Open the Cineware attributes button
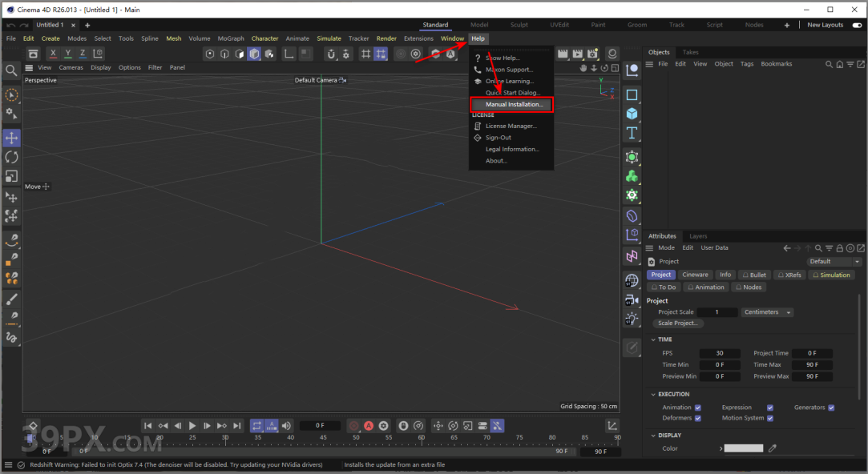The height and width of the screenshot is (474, 868). pos(695,275)
